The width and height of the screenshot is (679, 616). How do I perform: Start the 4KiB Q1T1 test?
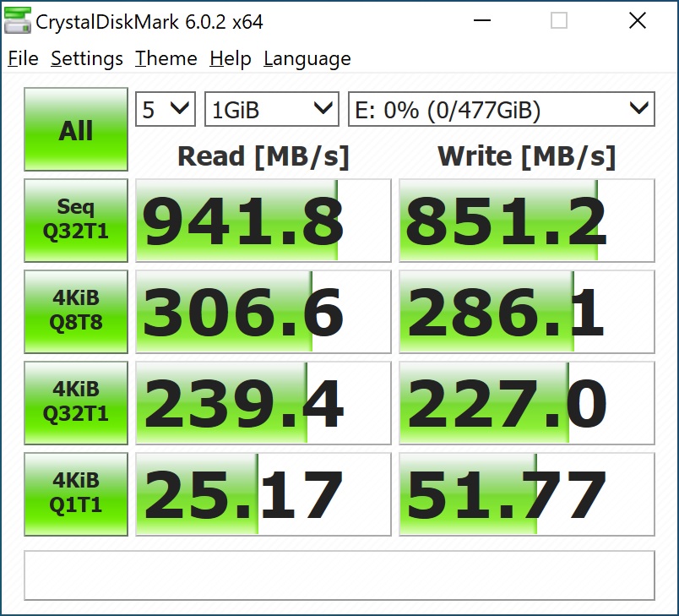76,494
